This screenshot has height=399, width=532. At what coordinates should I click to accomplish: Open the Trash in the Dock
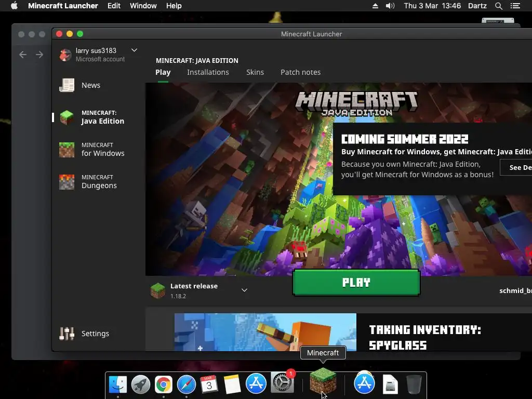[x=414, y=384]
